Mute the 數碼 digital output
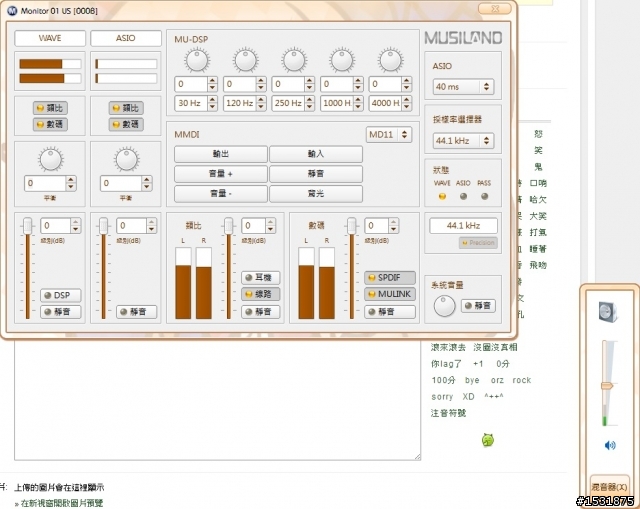The height and width of the screenshot is (509, 640). click(x=390, y=312)
